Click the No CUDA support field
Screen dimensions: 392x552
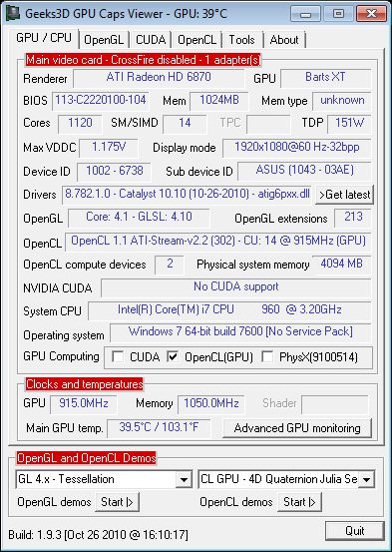point(235,287)
